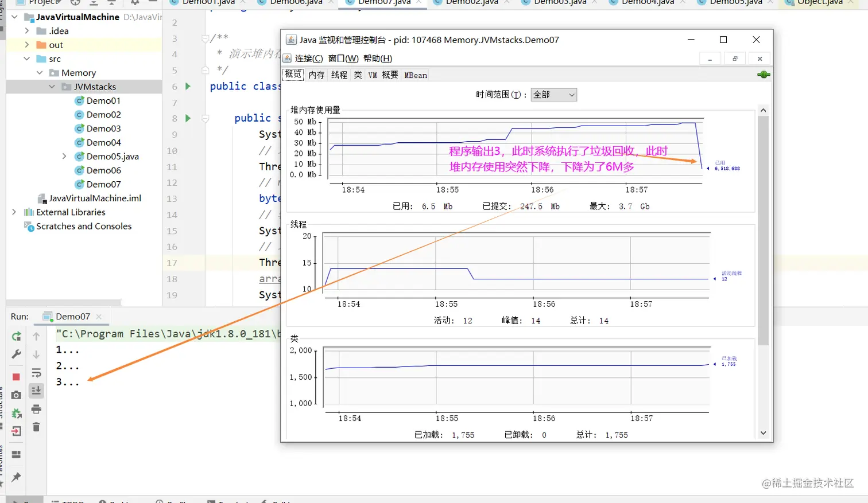Open the 帮助(H) menu
The height and width of the screenshot is (503, 868).
[378, 59]
